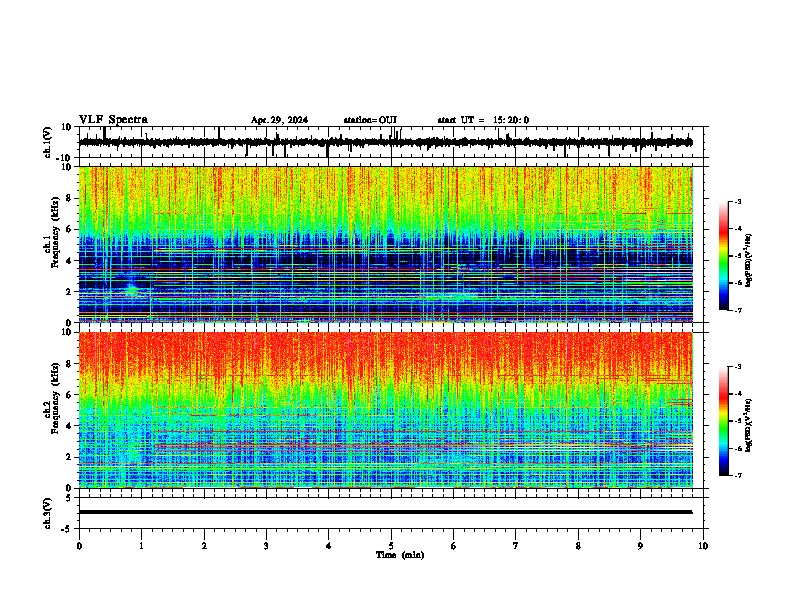Click the "ch.1(V)" waveform axis label

tap(48, 142)
